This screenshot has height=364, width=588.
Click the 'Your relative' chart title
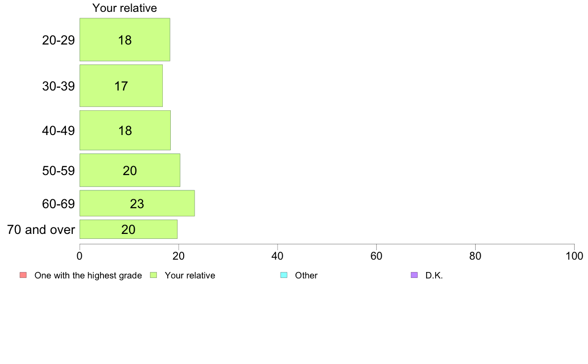coord(125,8)
